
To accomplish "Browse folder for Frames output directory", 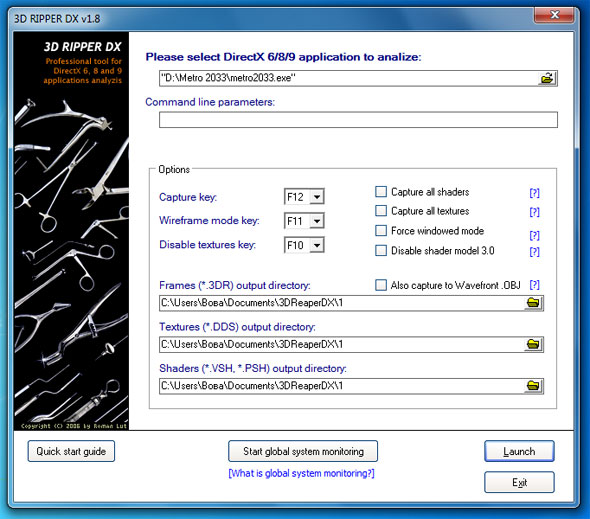I will [534, 303].
